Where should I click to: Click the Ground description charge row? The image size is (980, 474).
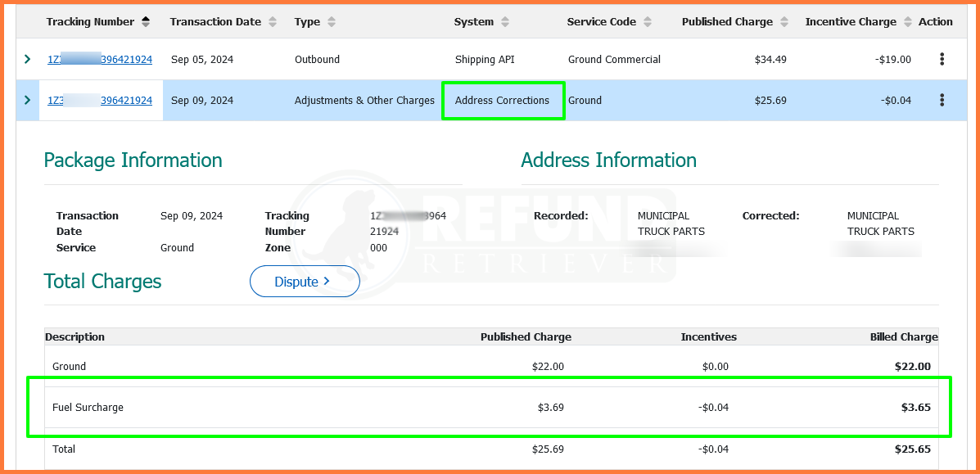tap(490, 366)
